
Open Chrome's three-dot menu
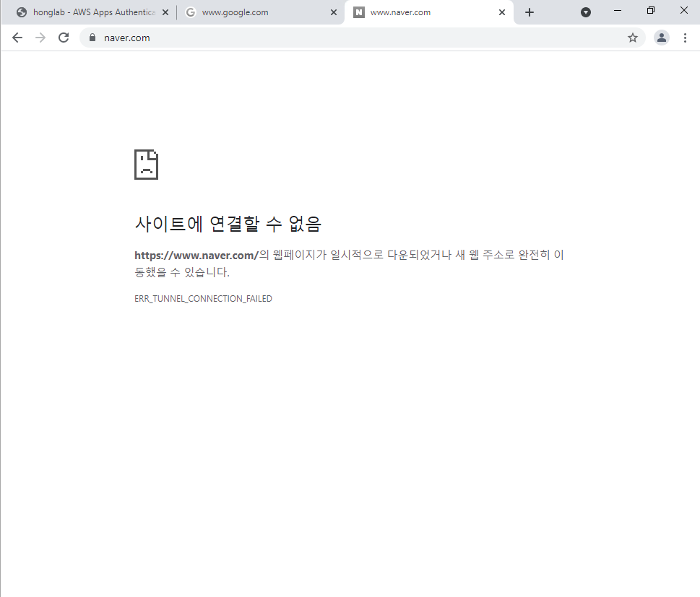click(x=685, y=38)
